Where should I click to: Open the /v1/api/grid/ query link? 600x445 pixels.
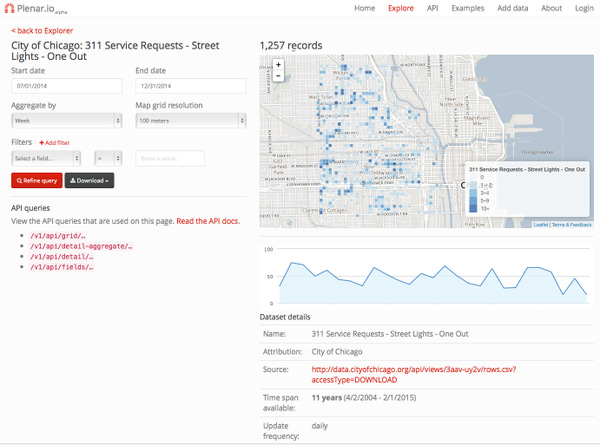58,236
